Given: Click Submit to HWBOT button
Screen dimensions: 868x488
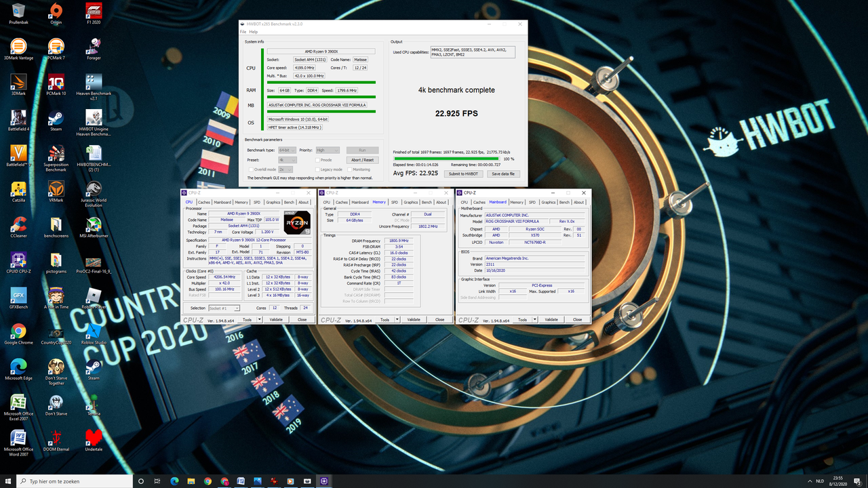Looking at the screenshot, I should pyautogui.click(x=464, y=174).
